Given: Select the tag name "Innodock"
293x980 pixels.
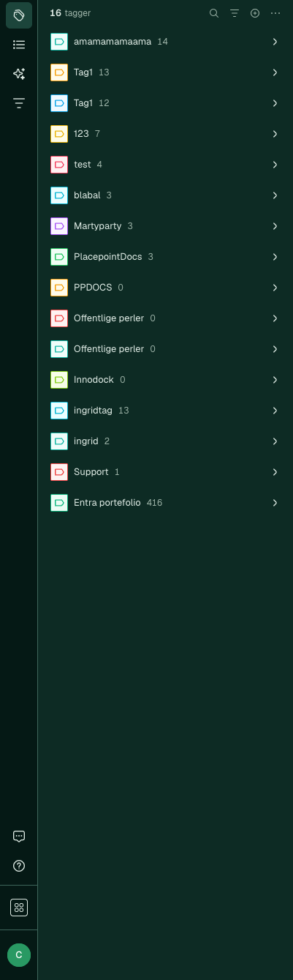Looking at the screenshot, I should (94, 380).
